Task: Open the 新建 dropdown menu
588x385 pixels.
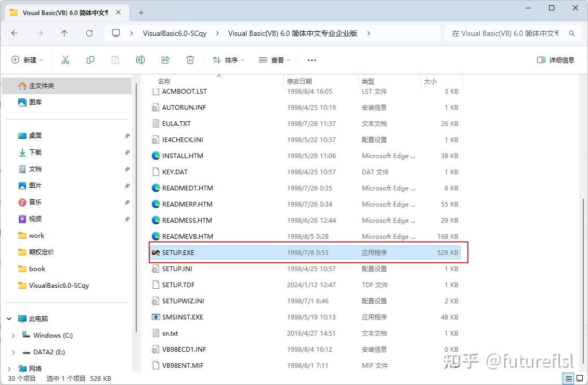Action: point(27,60)
